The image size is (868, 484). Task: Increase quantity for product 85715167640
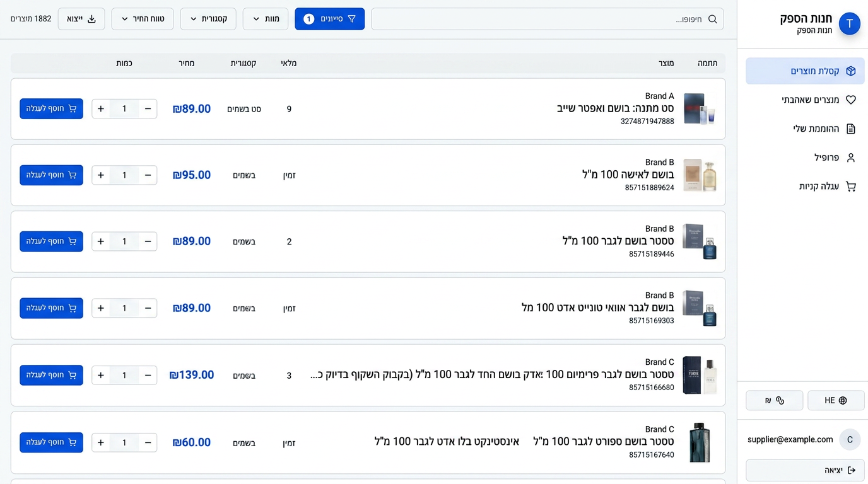[x=101, y=443]
